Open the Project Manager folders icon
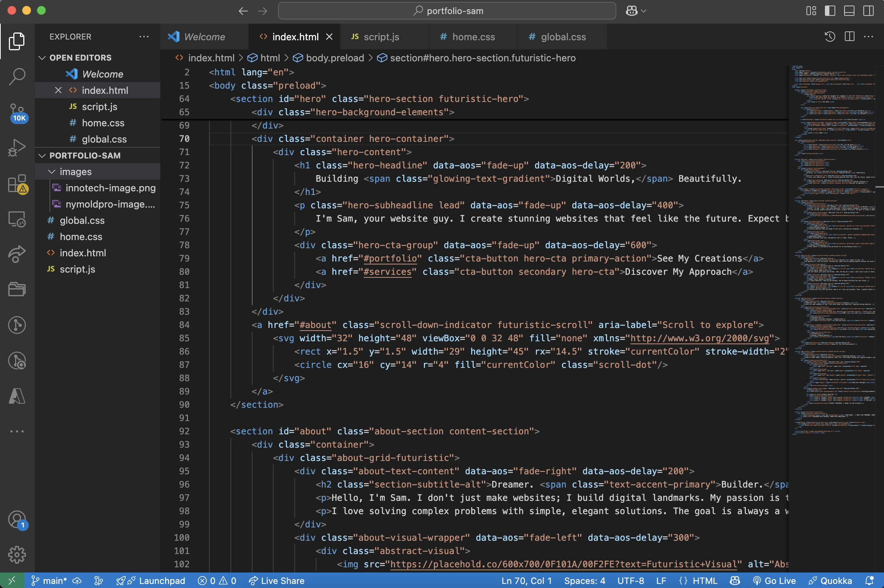Viewport: 884px width, 588px height. coord(17,289)
